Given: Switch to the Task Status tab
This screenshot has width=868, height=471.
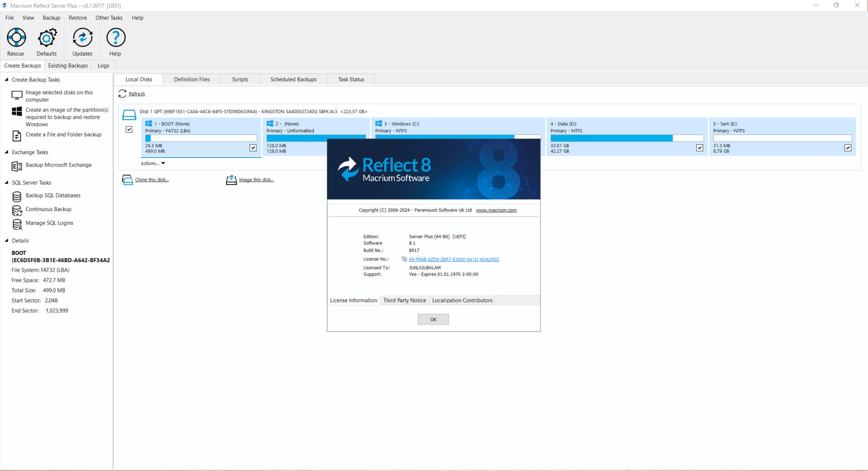Looking at the screenshot, I should click(351, 79).
